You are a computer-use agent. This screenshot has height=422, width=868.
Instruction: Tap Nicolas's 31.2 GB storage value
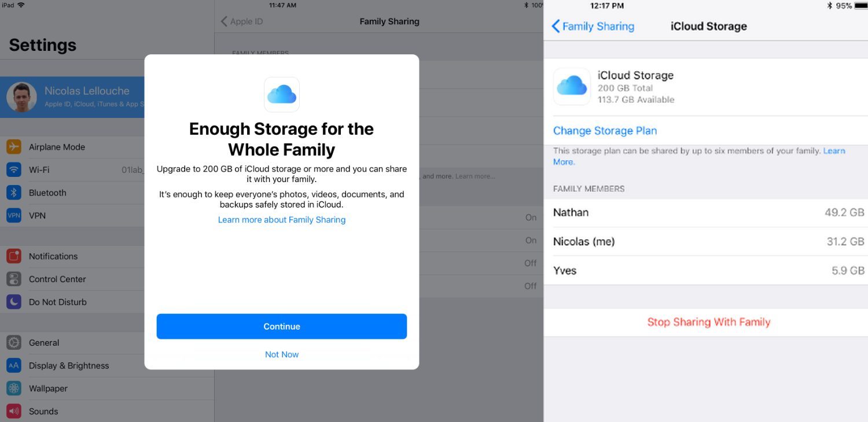click(x=845, y=242)
